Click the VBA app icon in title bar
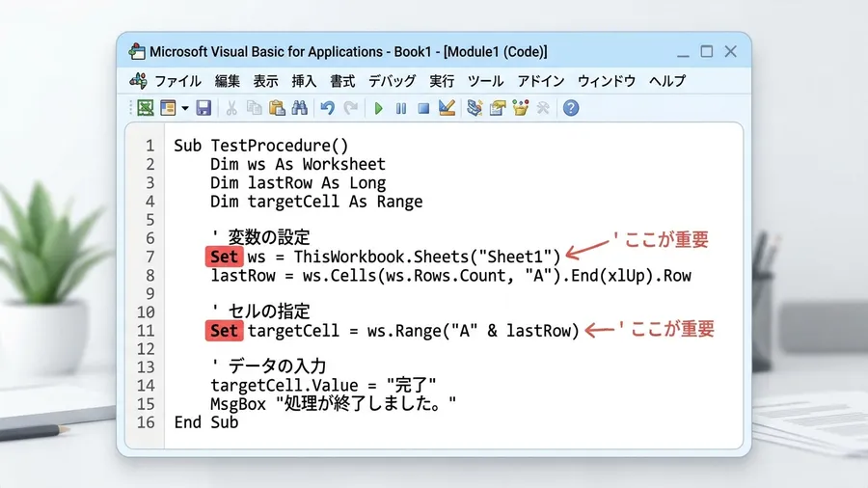The width and height of the screenshot is (868, 488). [x=137, y=51]
